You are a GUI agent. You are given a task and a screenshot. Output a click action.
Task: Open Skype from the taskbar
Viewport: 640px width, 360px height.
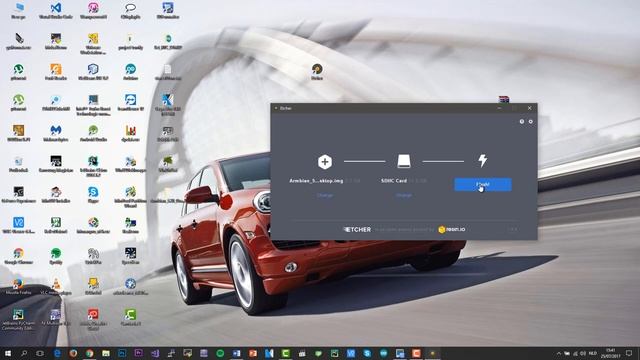[x=367, y=353]
